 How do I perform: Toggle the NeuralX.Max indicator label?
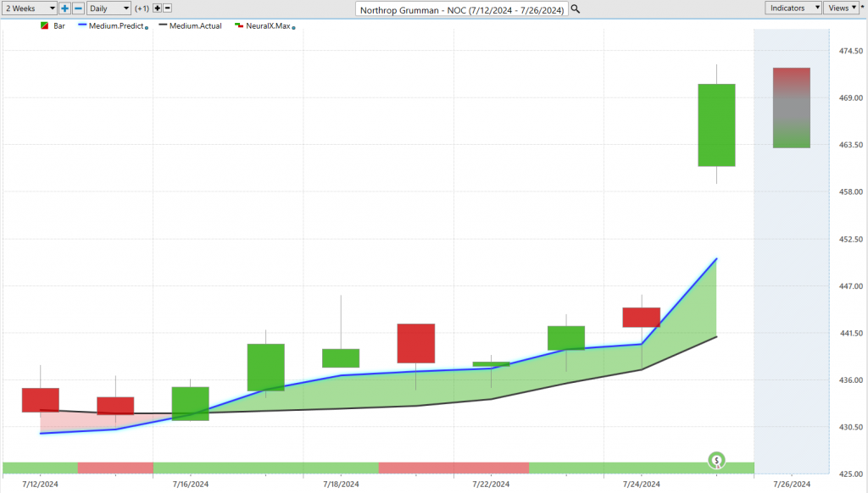266,26
